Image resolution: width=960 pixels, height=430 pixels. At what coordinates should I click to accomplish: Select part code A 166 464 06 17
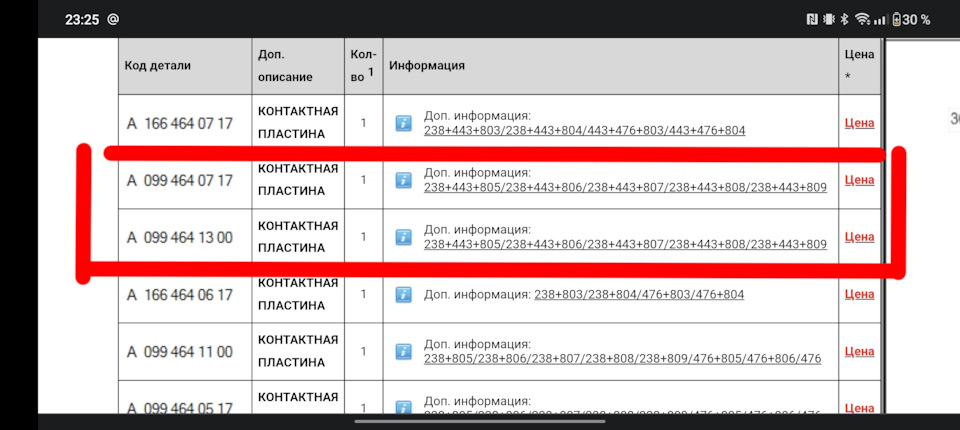tap(179, 295)
